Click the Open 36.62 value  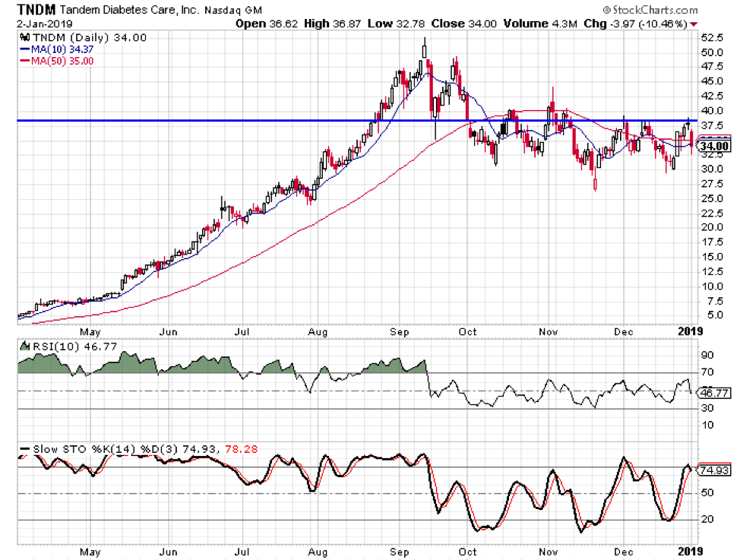pyautogui.click(x=267, y=24)
